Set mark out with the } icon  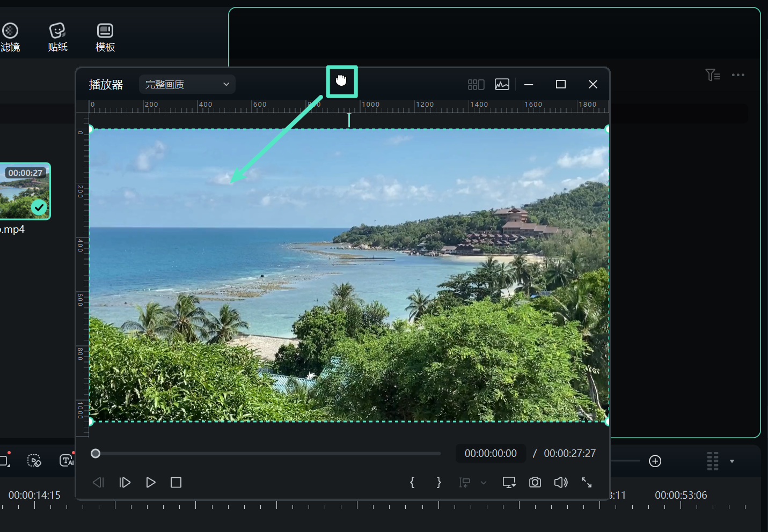[x=438, y=483]
